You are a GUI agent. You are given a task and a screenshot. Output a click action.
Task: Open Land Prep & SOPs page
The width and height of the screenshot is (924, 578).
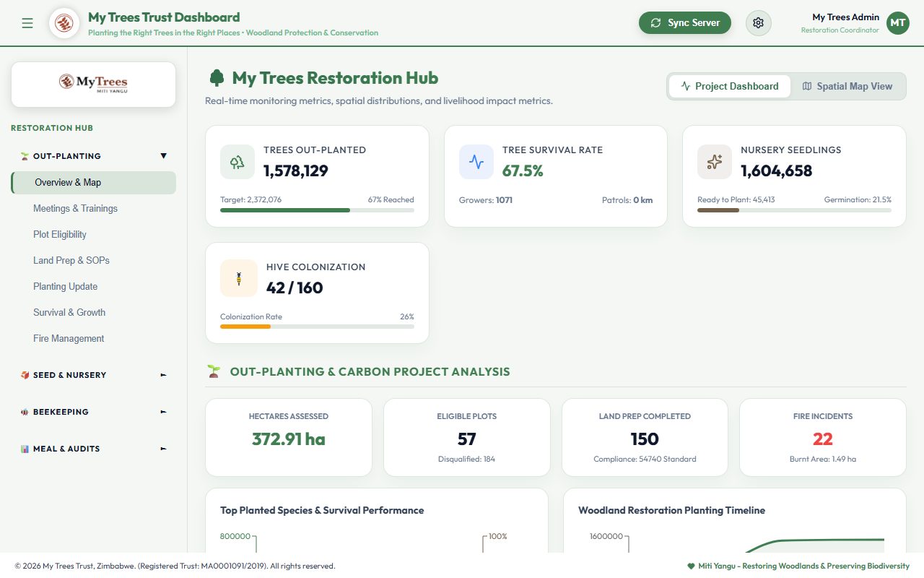coord(93,261)
